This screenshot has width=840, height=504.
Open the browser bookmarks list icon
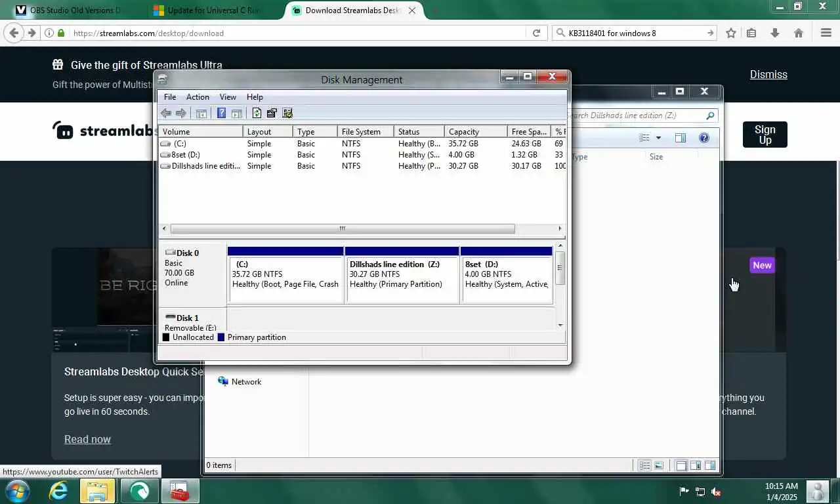[x=751, y=33]
